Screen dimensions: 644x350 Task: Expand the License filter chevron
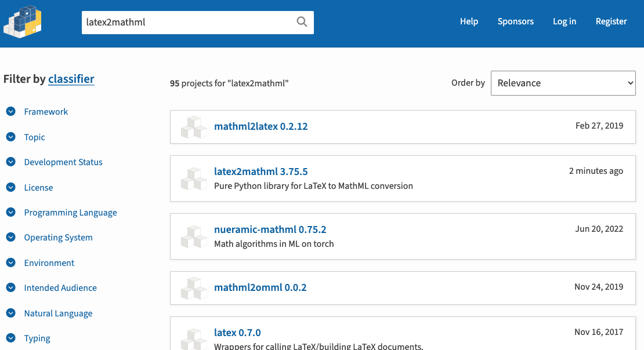pyautogui.click(x=10, y=187)
